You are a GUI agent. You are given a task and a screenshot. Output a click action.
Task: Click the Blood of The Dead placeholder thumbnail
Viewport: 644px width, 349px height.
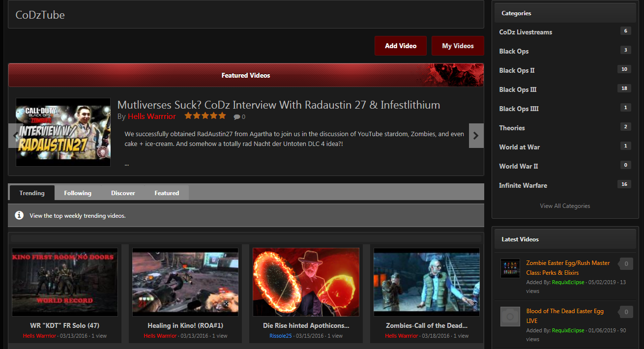click(510, 317)
